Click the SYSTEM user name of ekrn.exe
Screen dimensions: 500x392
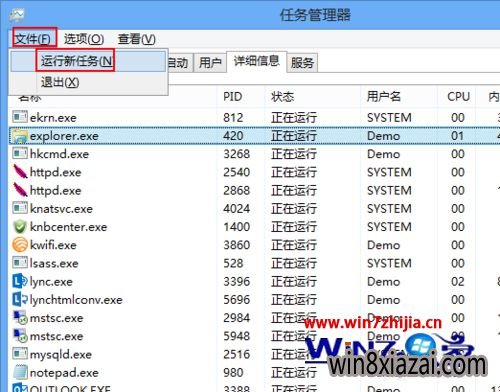click(x=389, y=118)
